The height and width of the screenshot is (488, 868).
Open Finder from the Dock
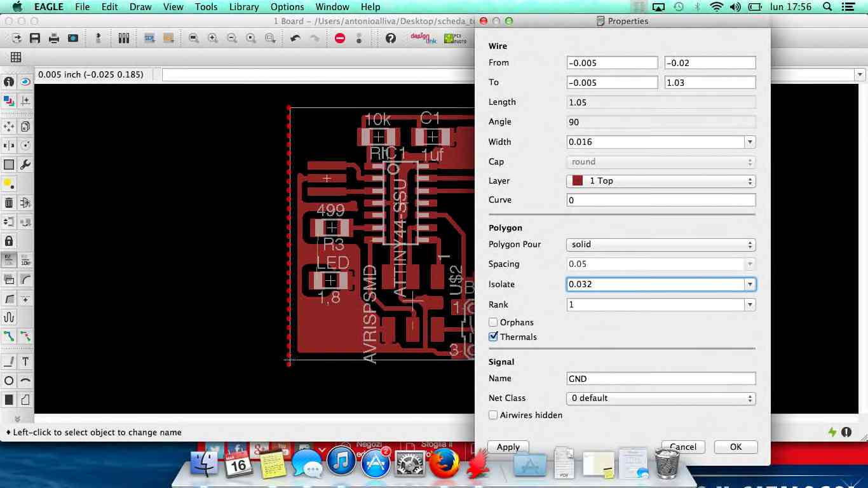[x=205, y=463]
